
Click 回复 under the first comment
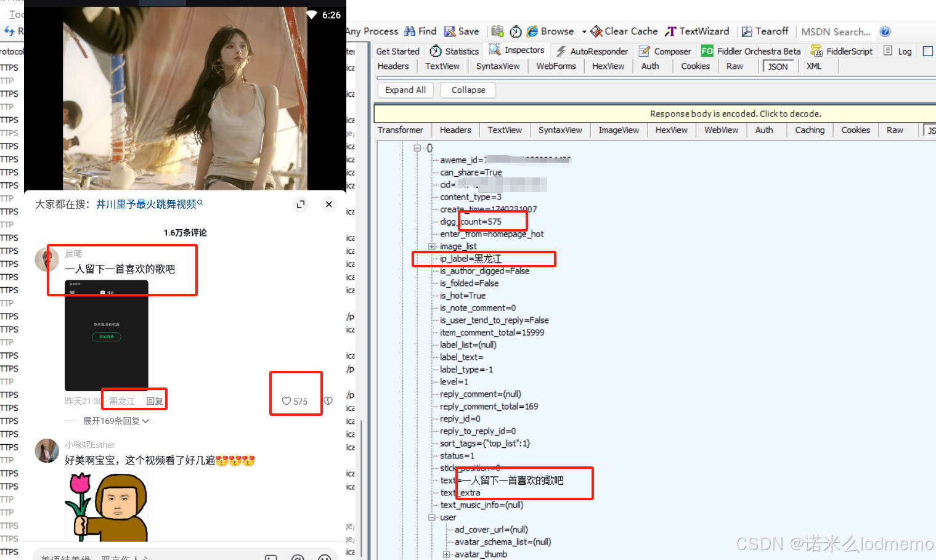coord(155,401)
